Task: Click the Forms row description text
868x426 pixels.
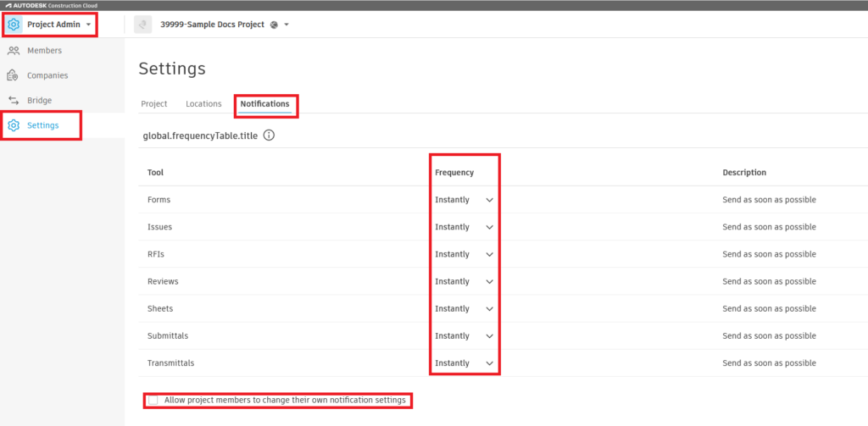Action: [769, 200]
